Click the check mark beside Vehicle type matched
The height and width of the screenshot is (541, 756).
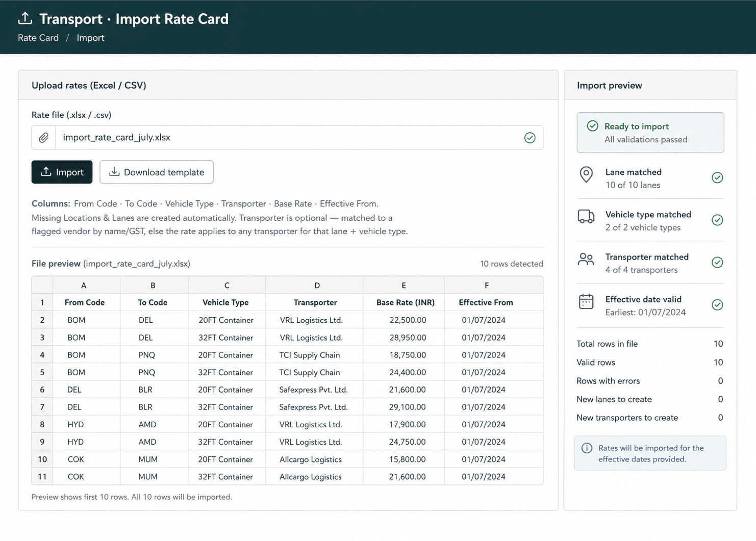tap(717, 220)
